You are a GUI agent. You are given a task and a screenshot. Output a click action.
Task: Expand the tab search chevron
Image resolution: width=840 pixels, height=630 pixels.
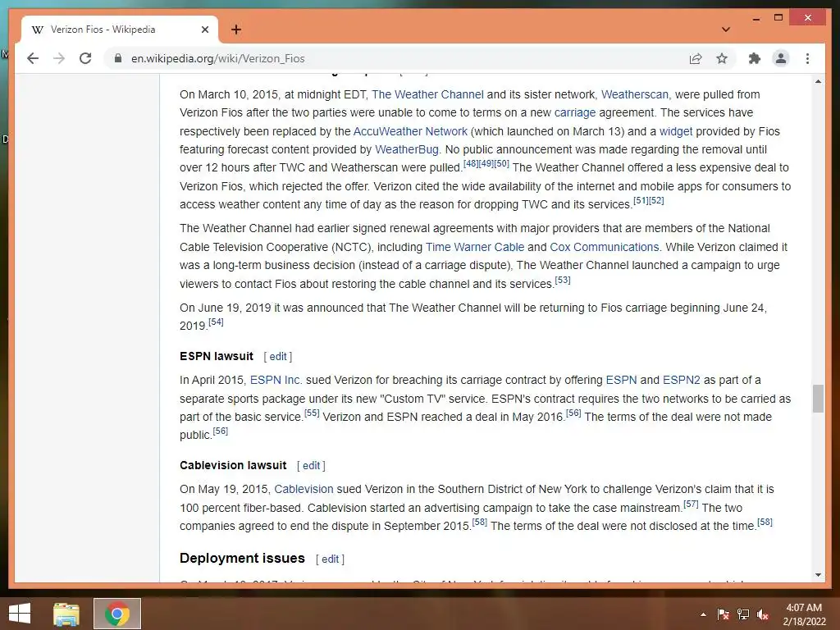725,30
